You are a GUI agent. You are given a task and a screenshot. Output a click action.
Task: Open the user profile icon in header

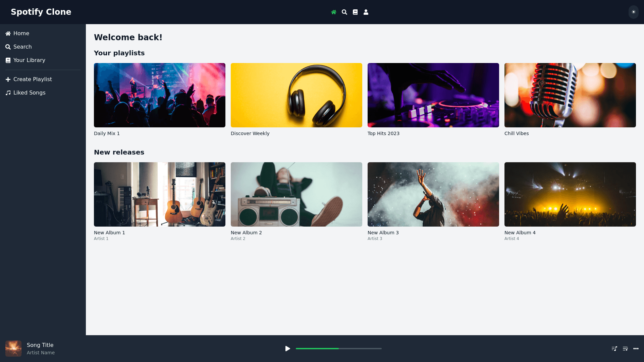366,12
